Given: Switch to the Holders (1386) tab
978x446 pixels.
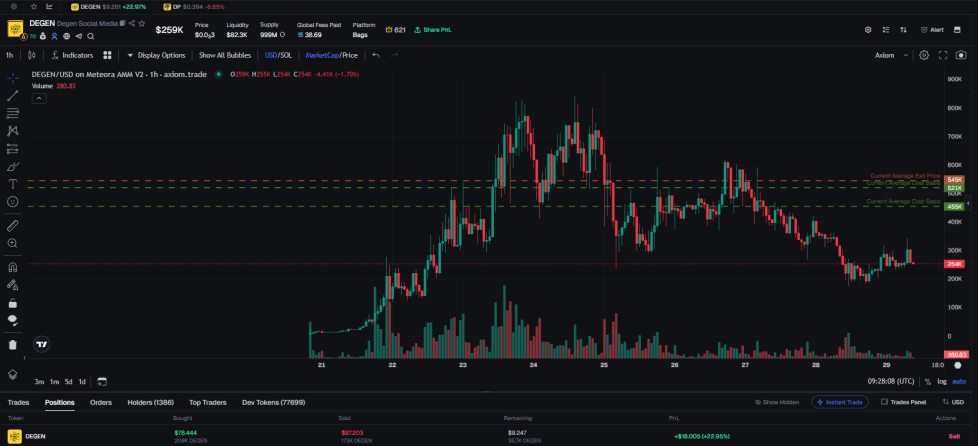Looking at the screenshot, I should (150, 402).
